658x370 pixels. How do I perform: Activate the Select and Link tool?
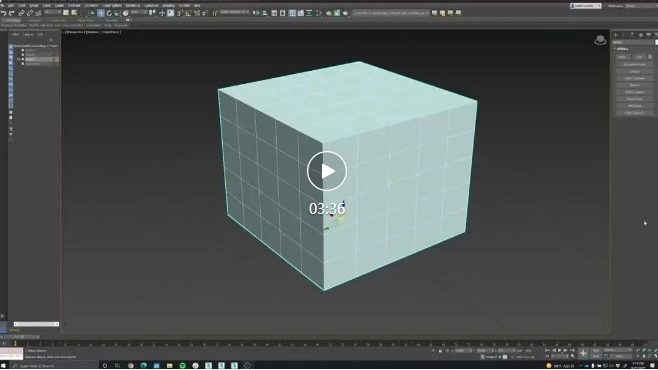point(21,13)
